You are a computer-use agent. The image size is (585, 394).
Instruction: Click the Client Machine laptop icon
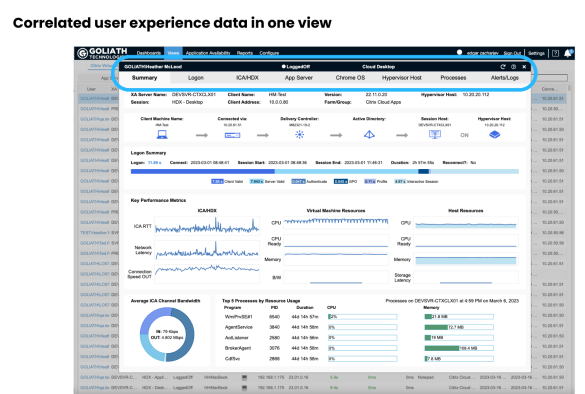coord(162,135)
